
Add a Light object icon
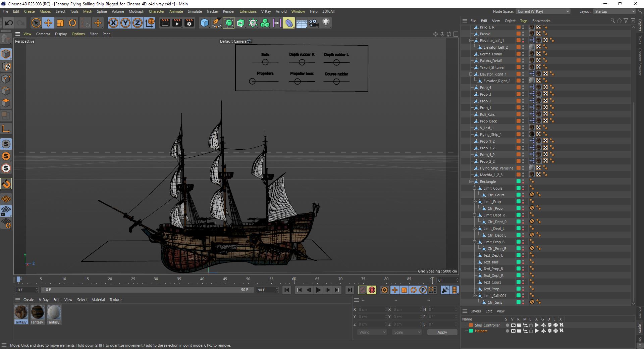pos(326,23)
